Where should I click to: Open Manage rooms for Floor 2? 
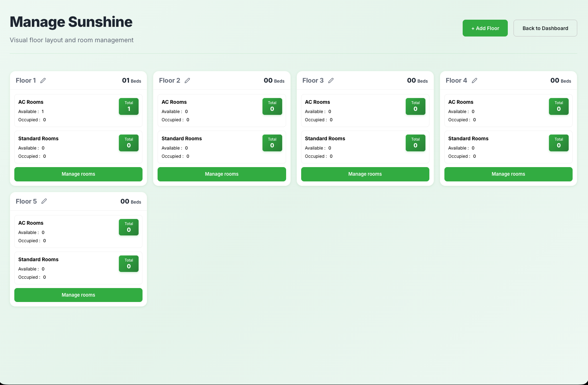(221, 174)
